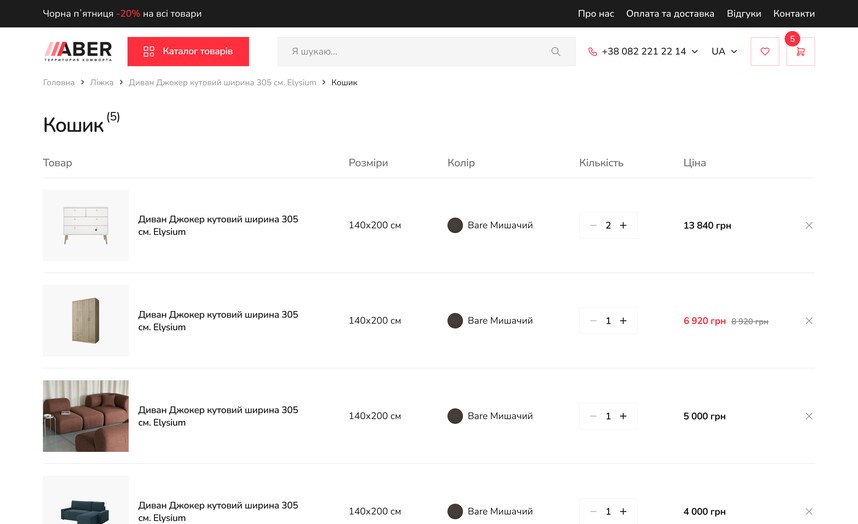Decrease quantity of 13 840 грн item
The width and height of the screenshot is (858, 524).
[x=593, y=225]
